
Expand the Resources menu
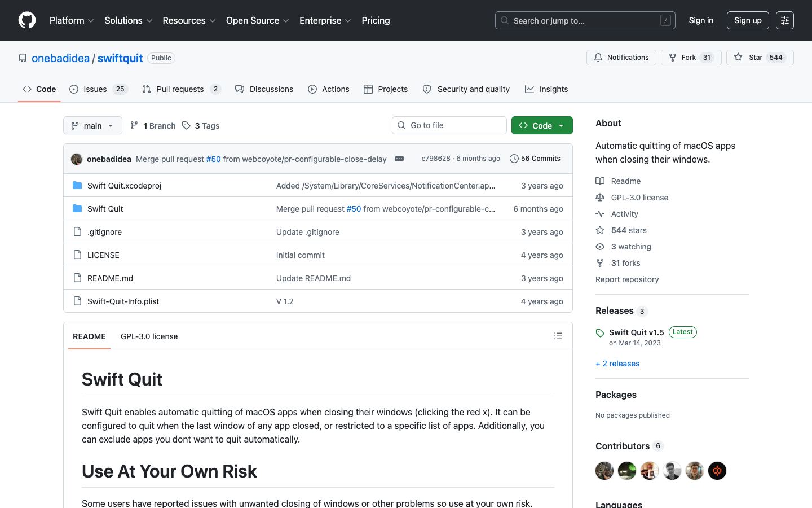(189, 20)
